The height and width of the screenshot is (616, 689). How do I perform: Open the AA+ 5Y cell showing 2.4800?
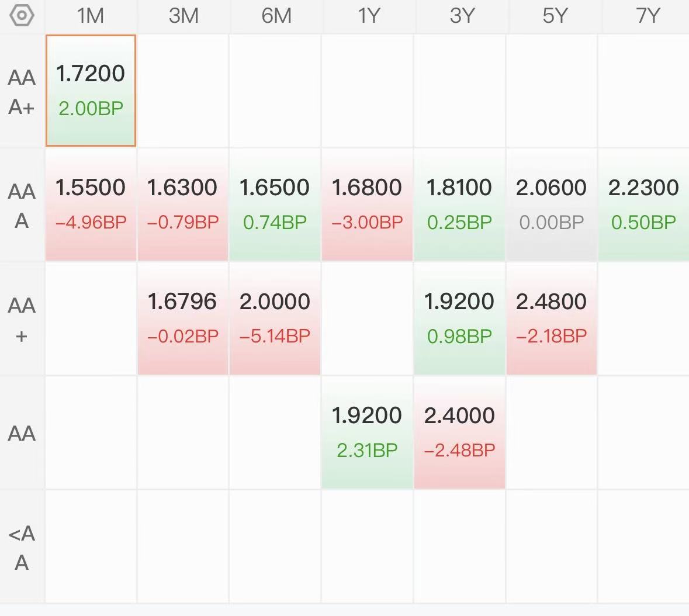coord(551,319)
